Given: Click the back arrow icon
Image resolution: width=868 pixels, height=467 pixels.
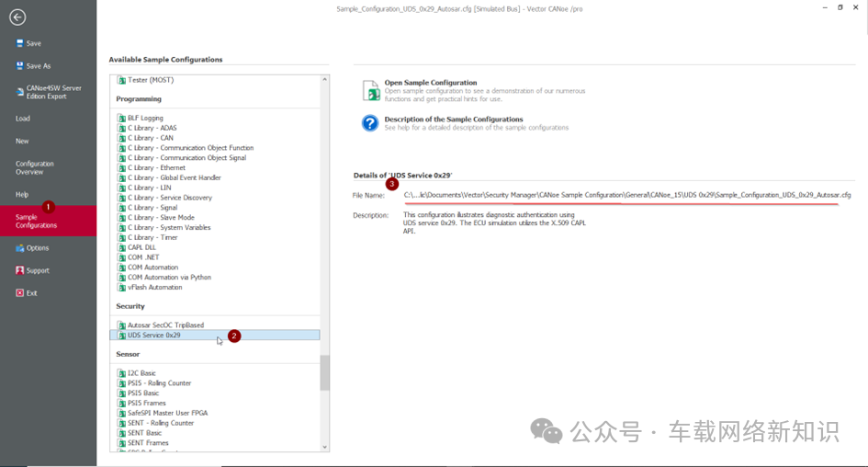Looking at the screenshot, I should point(17,17).
